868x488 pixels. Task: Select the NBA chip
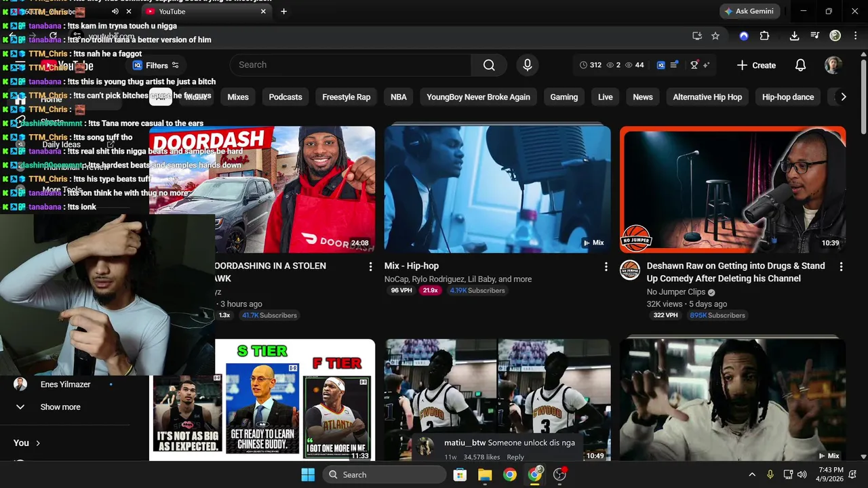click(x=399, y=97)
